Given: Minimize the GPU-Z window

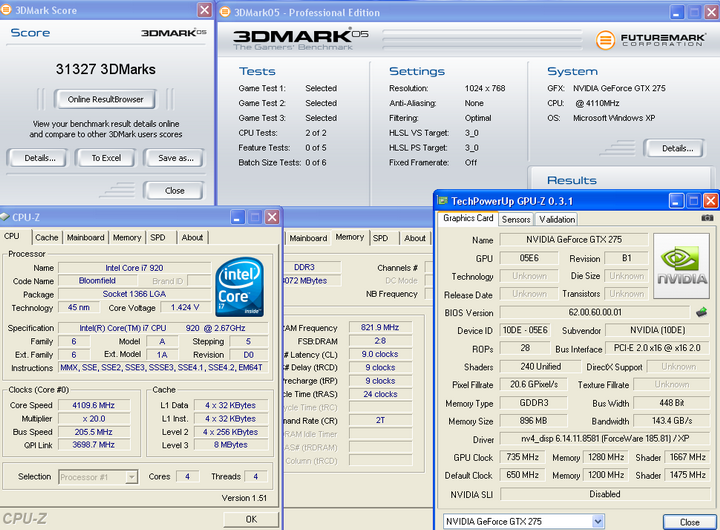Looking at the screenshot, I should pos(676,201).
